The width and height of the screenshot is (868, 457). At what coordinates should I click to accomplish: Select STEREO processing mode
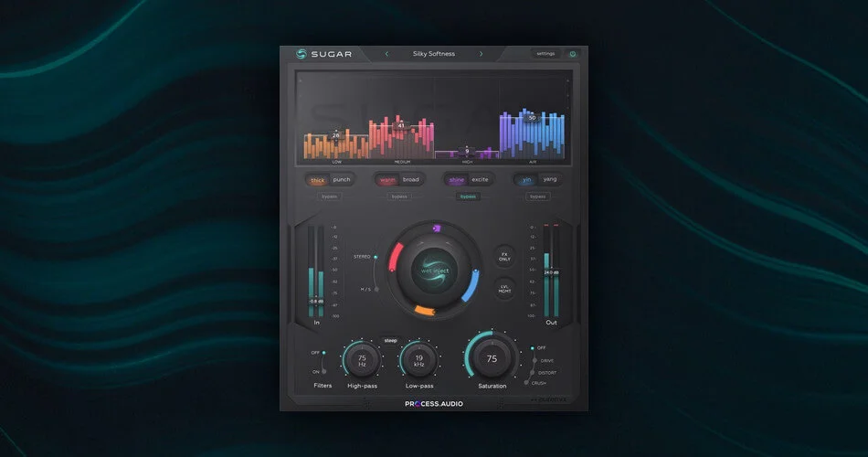pos(365,257)
